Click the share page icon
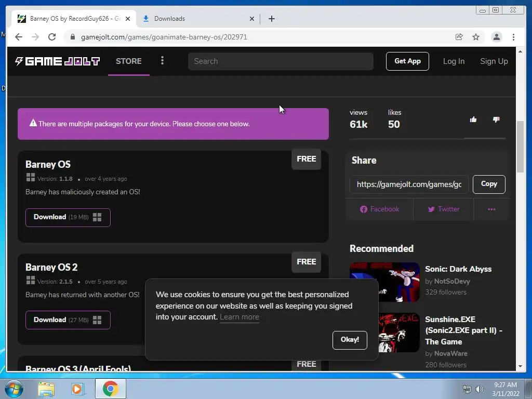The height and width of the screenshot is (399, 532). point(459,37)
